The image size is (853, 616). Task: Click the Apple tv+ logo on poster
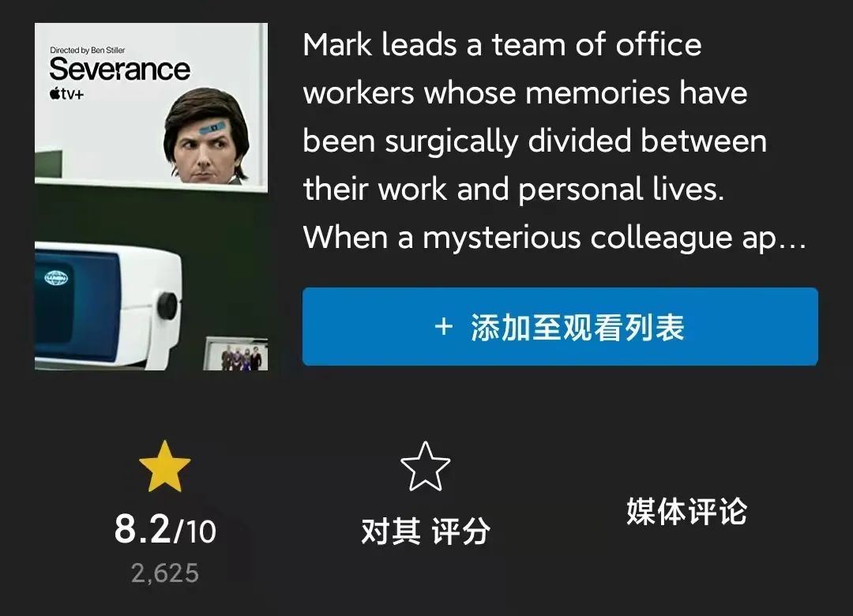67,94
